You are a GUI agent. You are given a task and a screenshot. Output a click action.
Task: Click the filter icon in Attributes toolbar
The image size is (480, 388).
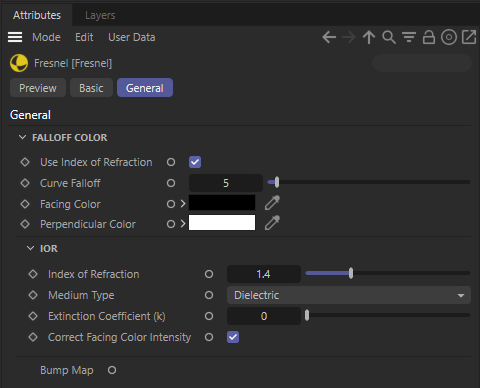pos(409,37)
